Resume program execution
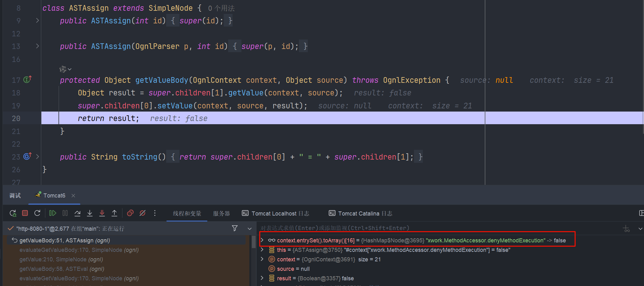The image size is (644, 286). point(52,213)
